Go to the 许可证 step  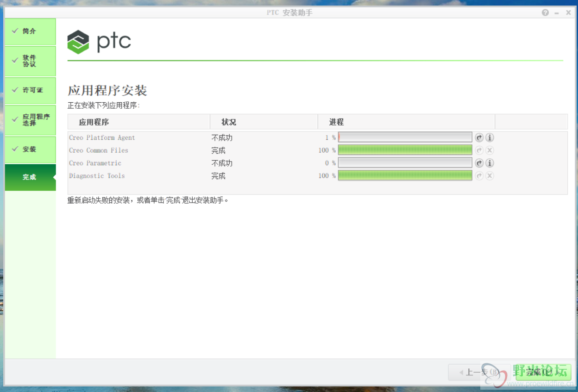pos(30,90)
